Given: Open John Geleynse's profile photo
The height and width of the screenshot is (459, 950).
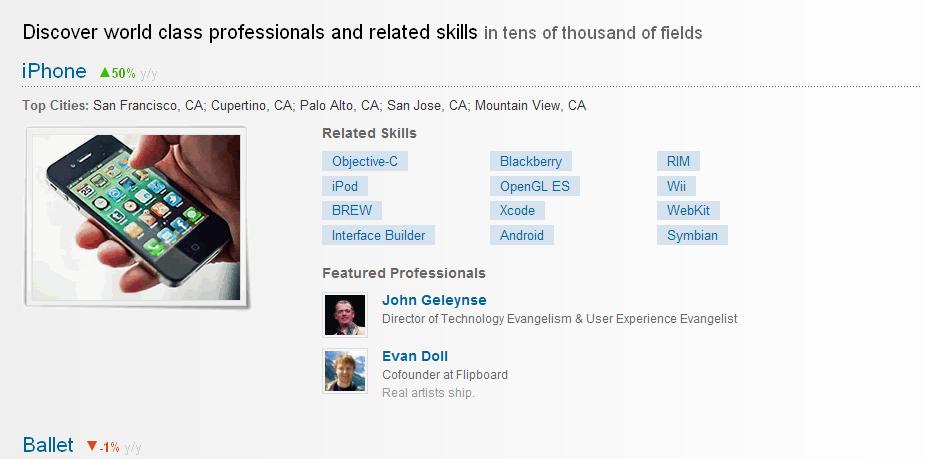Looking at the screenshot, I should point(345,315).
